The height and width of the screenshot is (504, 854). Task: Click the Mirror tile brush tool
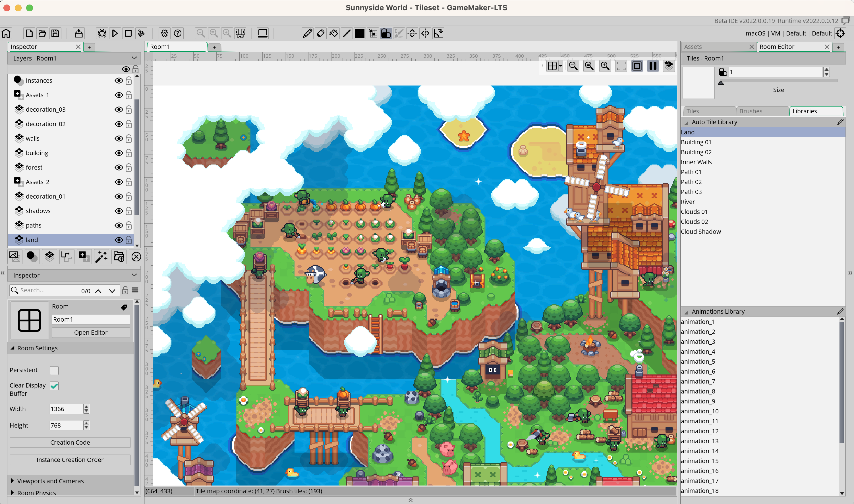425,33
